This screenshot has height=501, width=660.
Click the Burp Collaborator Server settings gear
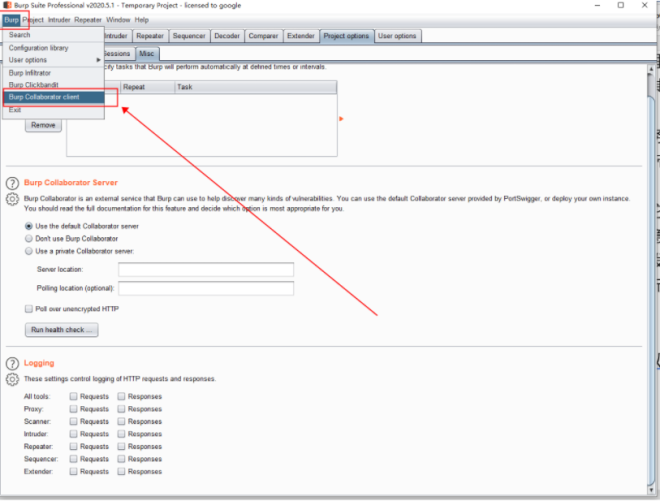pos(13,200)
